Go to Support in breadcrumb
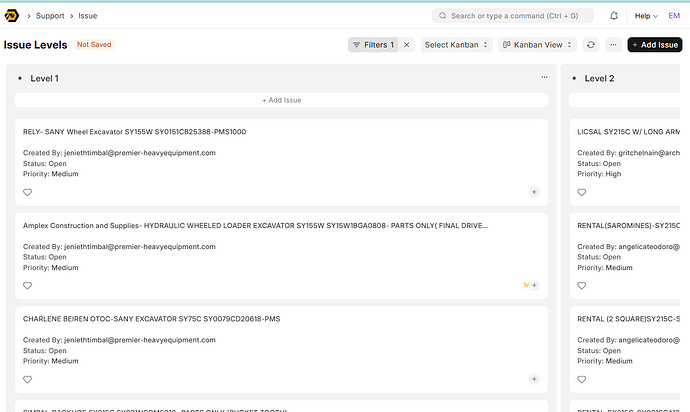This screenshot has height=412, width=690. [x=50, y=16]
